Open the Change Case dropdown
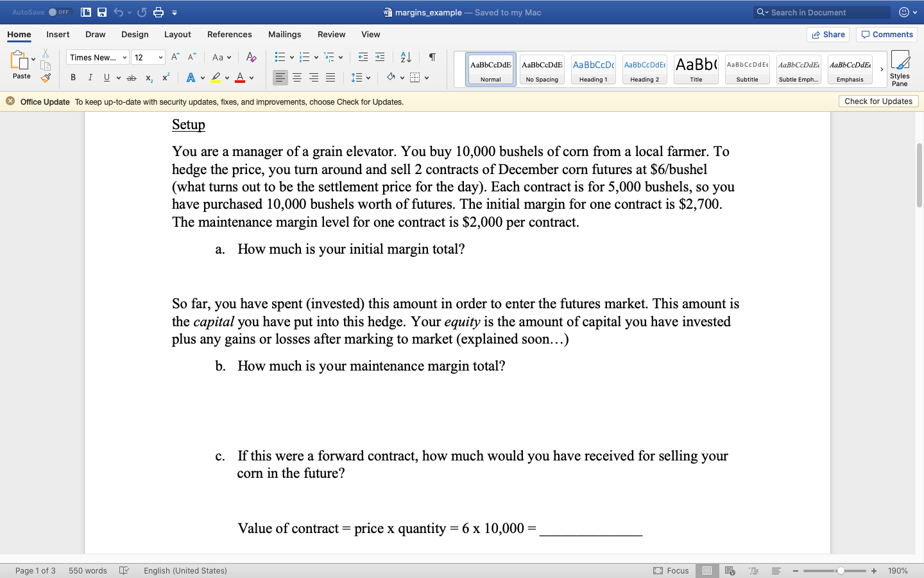The image size is (924, 578). coord(221,57)
